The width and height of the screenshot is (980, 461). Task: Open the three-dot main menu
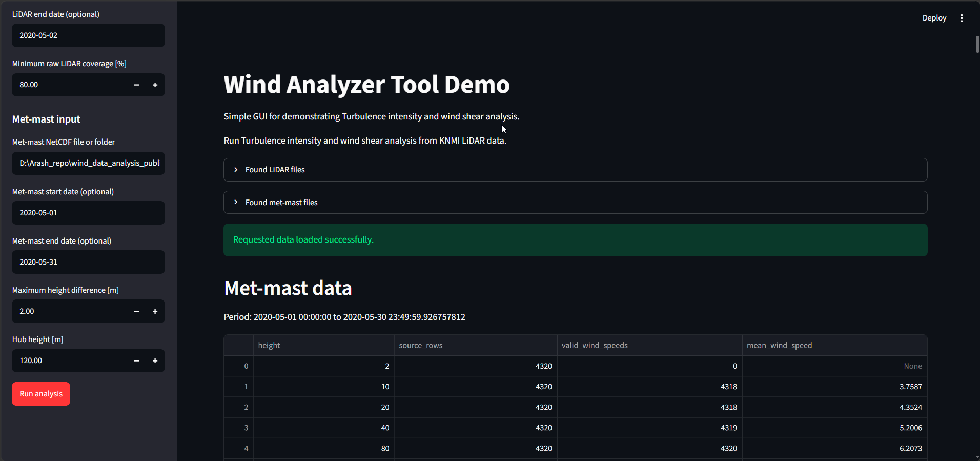(x=962, y=18)
